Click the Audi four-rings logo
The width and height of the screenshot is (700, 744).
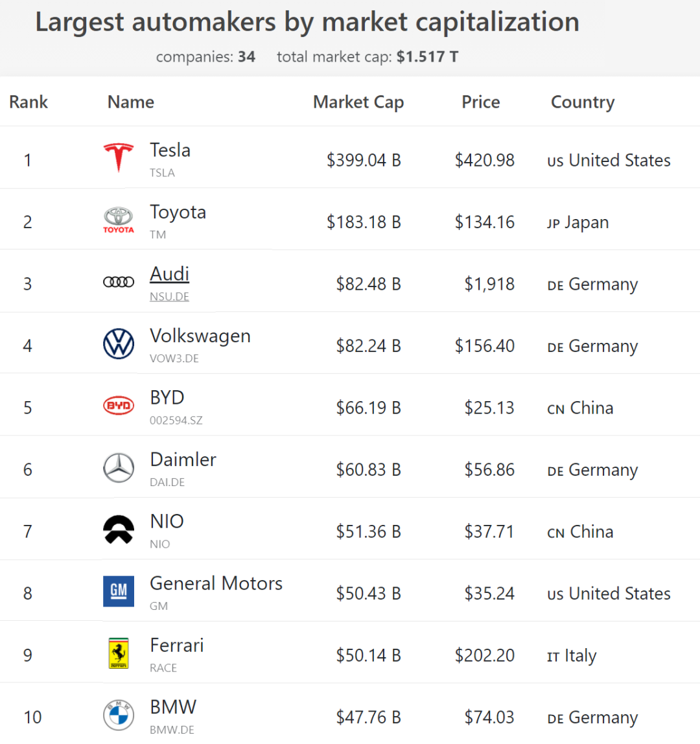pos(119,282)
